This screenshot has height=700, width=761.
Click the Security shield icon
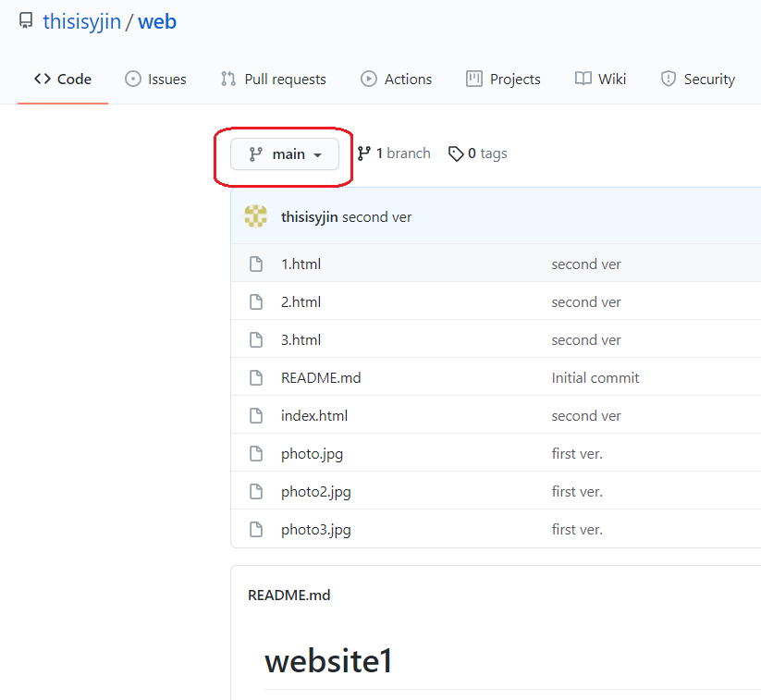669,79
